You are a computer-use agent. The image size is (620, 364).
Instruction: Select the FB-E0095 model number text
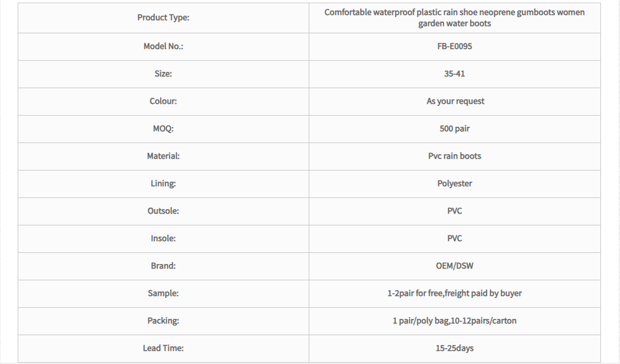(x=455, y=46)
